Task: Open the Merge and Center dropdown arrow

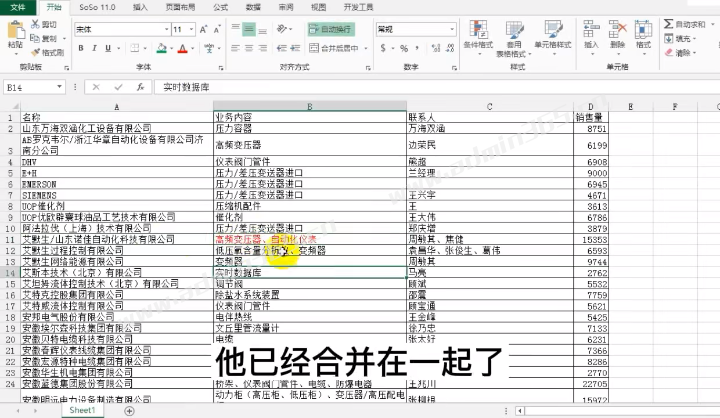Action: click(x=366, y=48)
